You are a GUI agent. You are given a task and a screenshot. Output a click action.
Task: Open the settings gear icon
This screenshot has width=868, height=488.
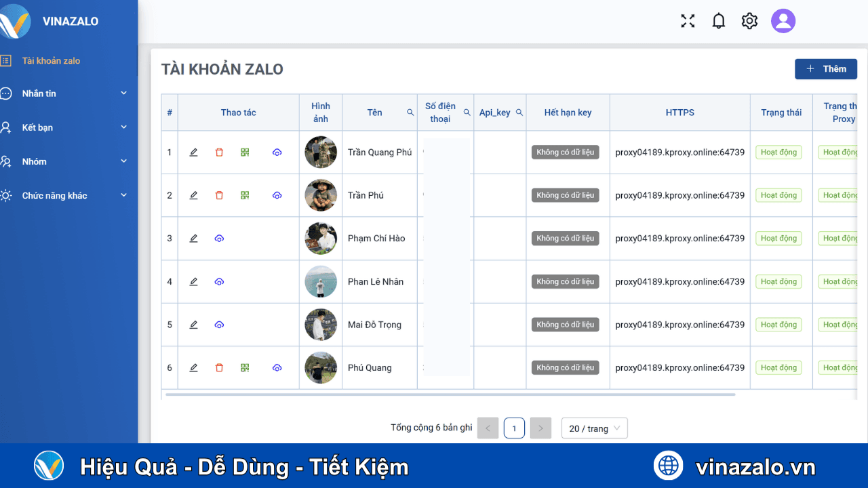pyautogui.click(x=749, y=21)
